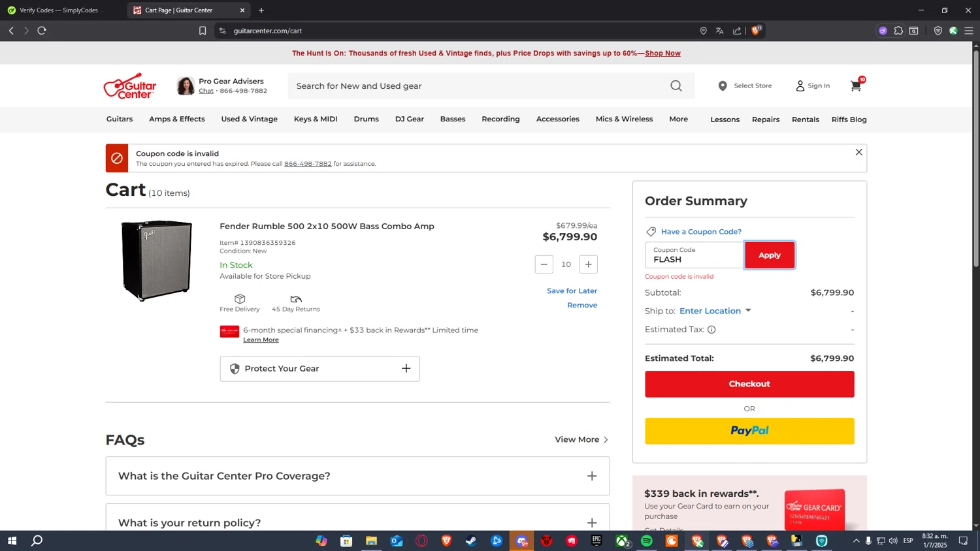980x551 pixels.
Task: Close the Cart Page tab
Action: [x=242, y=10]
